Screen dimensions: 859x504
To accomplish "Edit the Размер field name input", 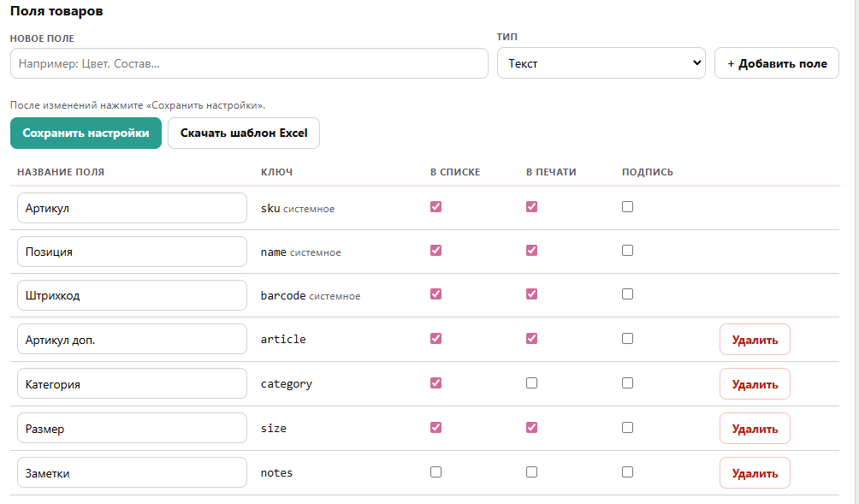I will coord(132,429).
